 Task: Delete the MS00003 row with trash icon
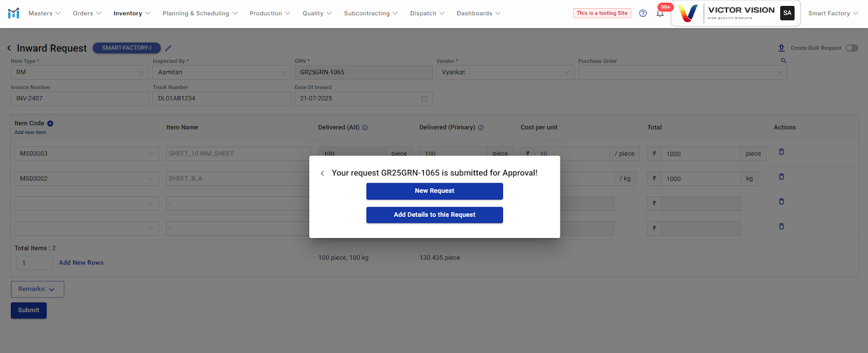click(781, 152)
